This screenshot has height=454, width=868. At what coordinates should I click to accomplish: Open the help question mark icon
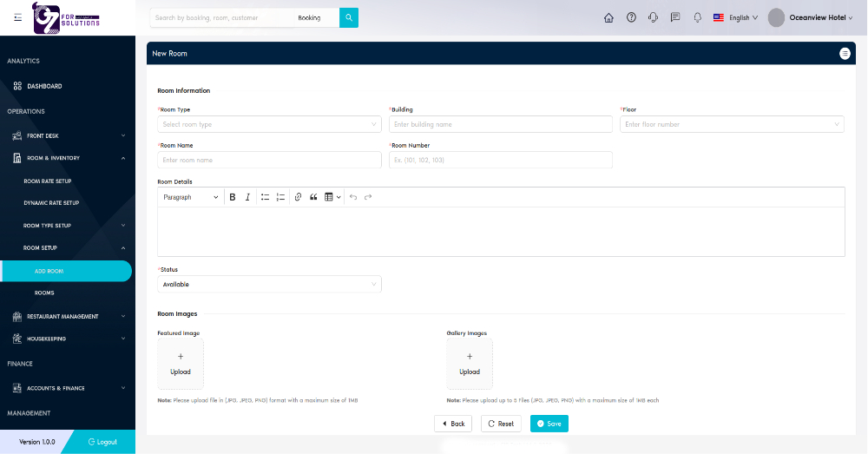tap(631, 17)
